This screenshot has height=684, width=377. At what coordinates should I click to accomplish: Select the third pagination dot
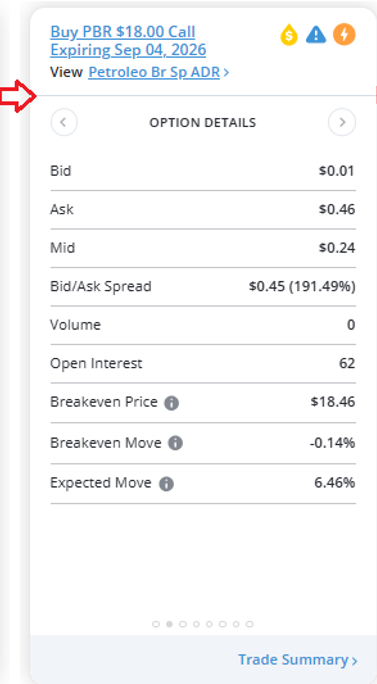tap(183, 624)
